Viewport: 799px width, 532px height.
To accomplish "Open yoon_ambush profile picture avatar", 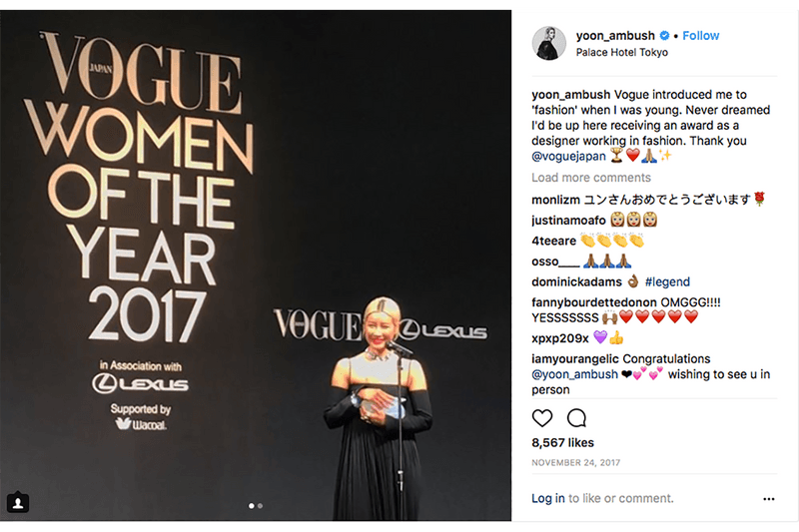I will point(548,43).
